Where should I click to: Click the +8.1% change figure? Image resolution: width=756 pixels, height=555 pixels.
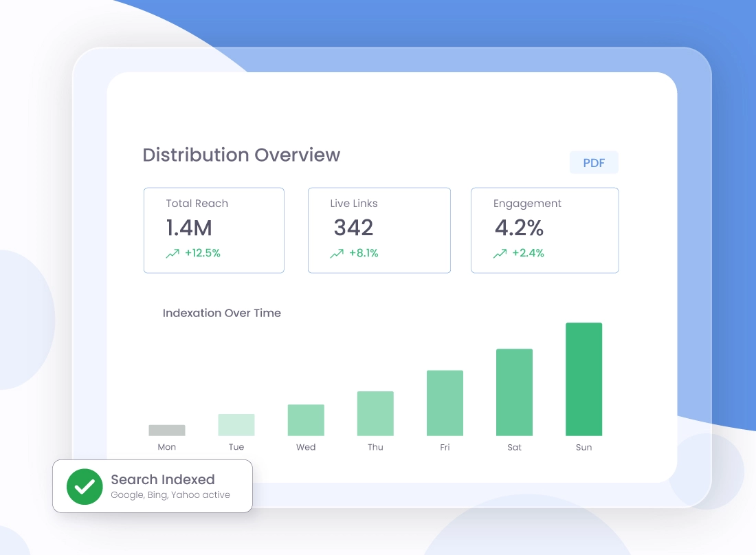tap(364, 253)
